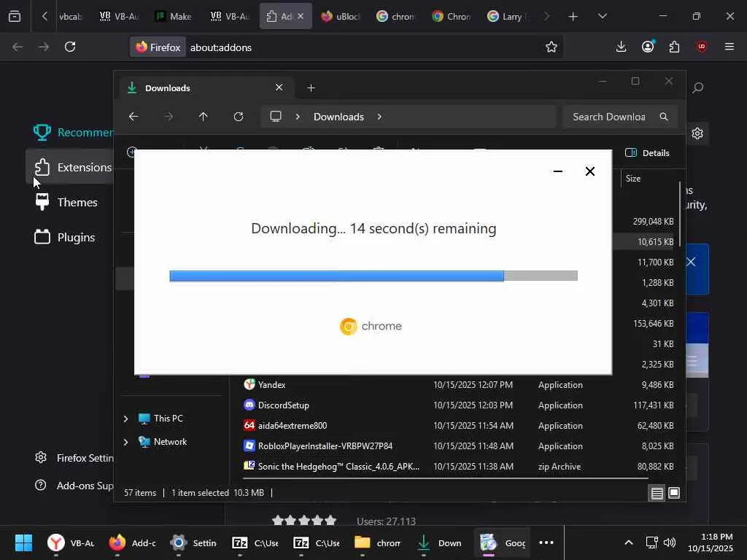Select the RobloxPlayerInstaller-VRBPW27P84 file
The width and height of the screenshot is (747, 560).
click(x=458, y=446)
